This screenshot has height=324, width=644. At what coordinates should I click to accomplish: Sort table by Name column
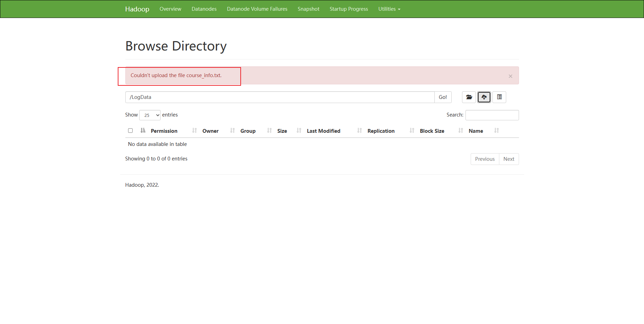(x=476, y=131)
